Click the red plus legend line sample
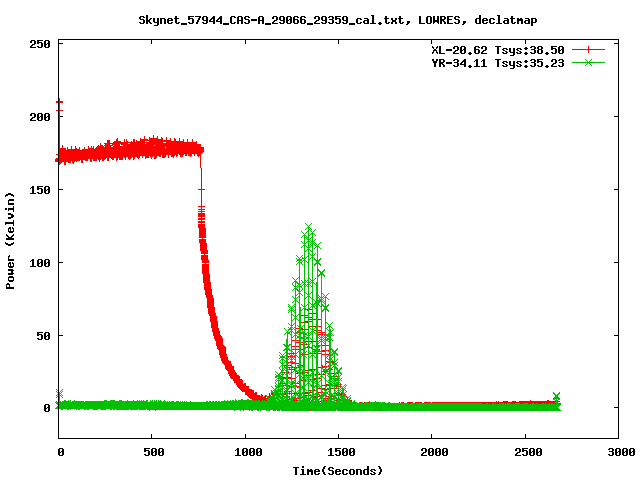640x480 pixels. point(588,50)
